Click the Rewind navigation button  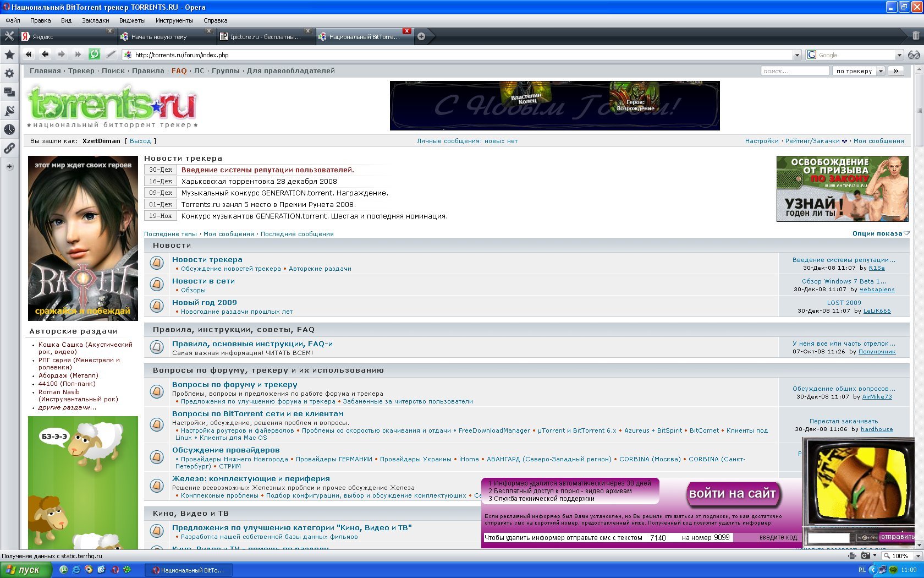[x=29, y=54]
